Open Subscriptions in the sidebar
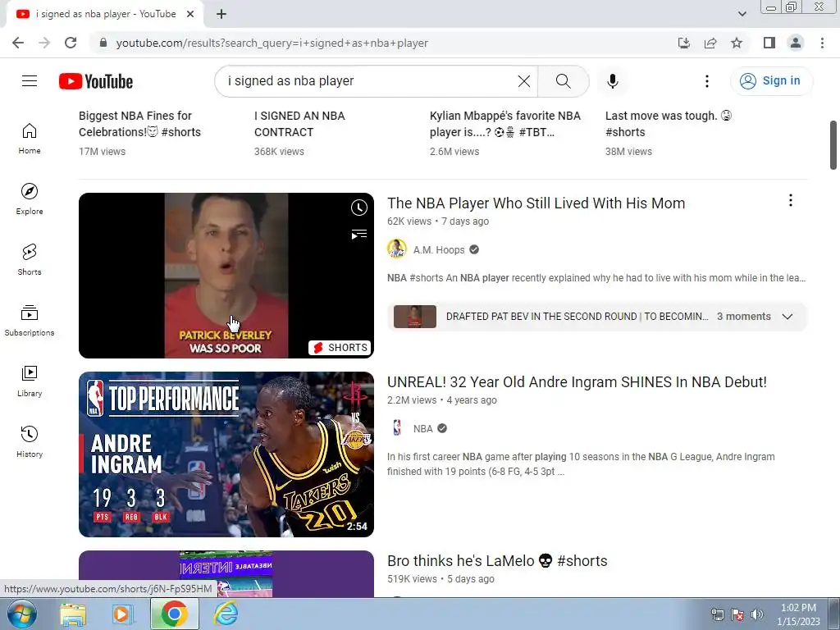Viewport: 840px width, 630px height. coord(30,321)
